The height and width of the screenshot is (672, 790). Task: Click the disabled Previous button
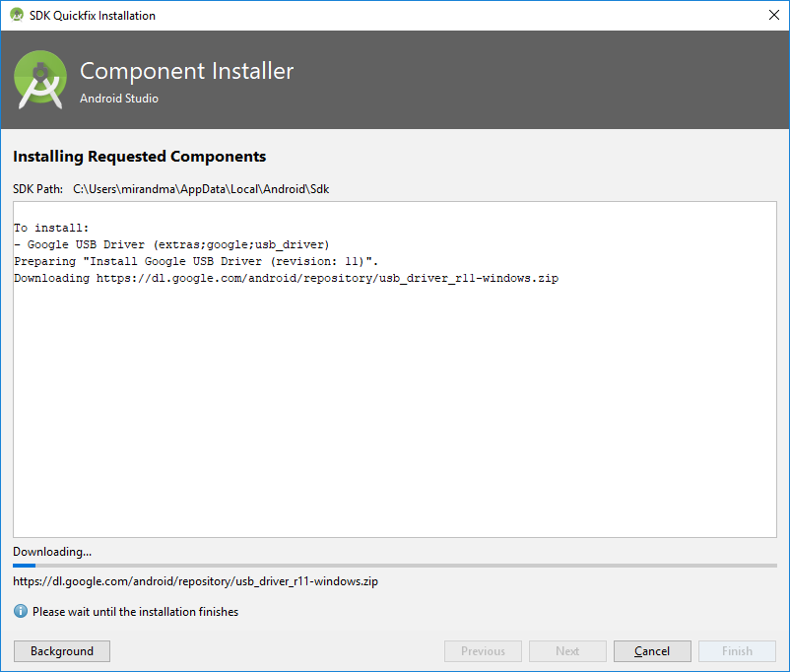[x=483, y=651]
